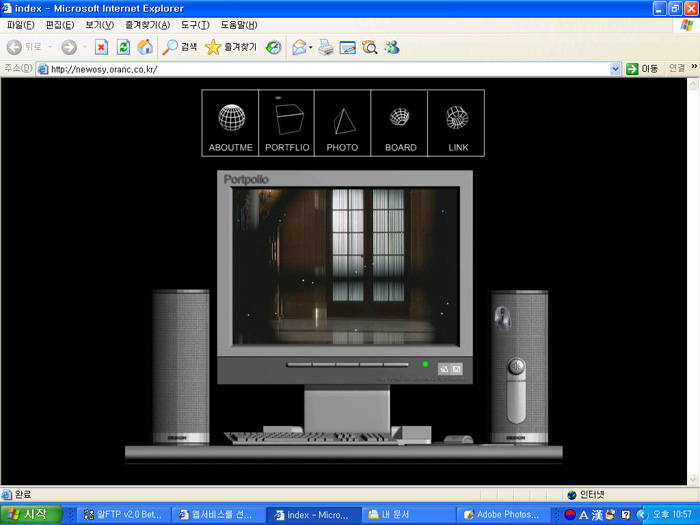Viewport: 700px width, 525px height.
Task: Click the Print toolbar icon
Action: (326, 47)
